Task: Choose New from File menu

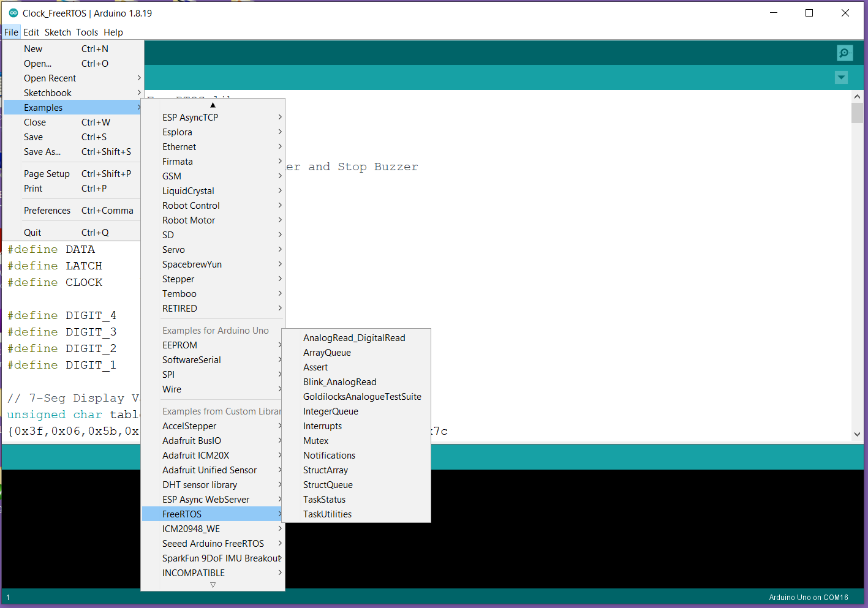Action: click(x=74, y=49)
